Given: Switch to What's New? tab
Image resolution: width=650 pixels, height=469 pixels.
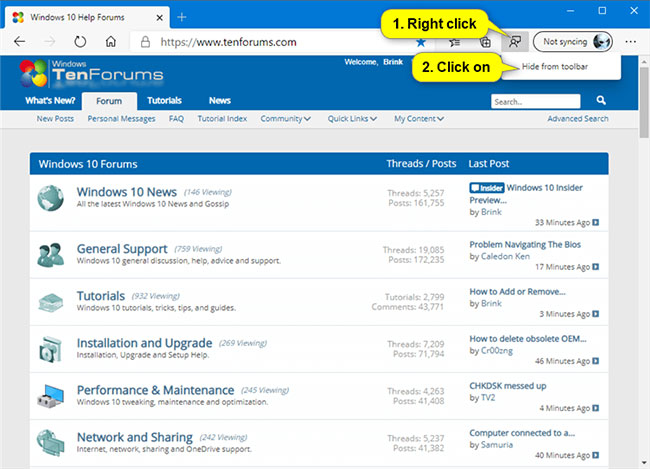Looking at the screenshot, I should pyautogui.click(x=50, y=100).
